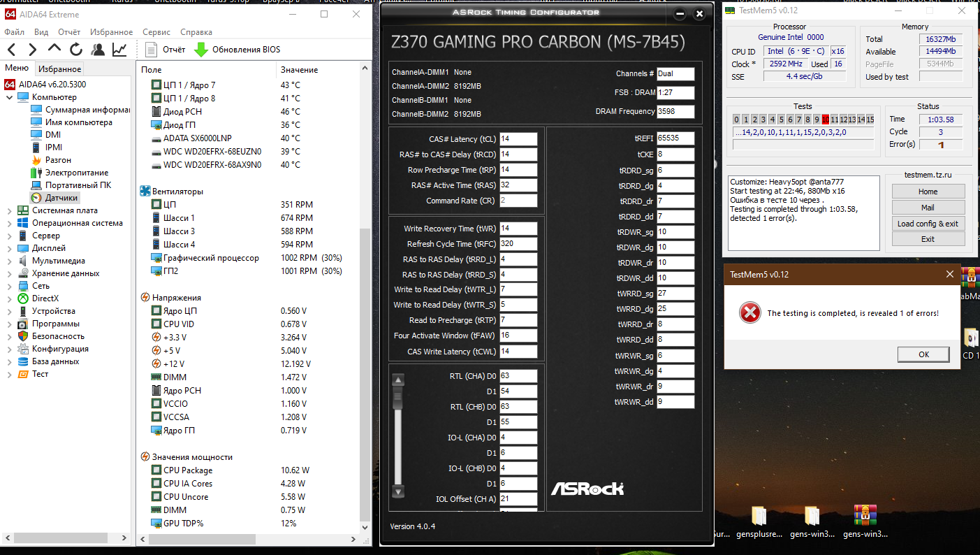Expand the DirectX tree node

coord(9,298)
